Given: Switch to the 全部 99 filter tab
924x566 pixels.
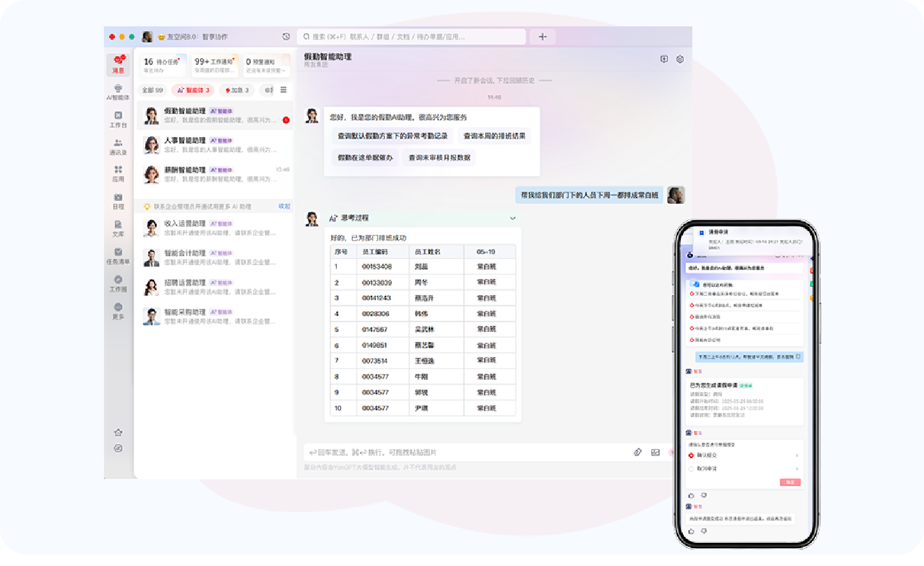Looking at the screenshot, I should tap(153, 90).
